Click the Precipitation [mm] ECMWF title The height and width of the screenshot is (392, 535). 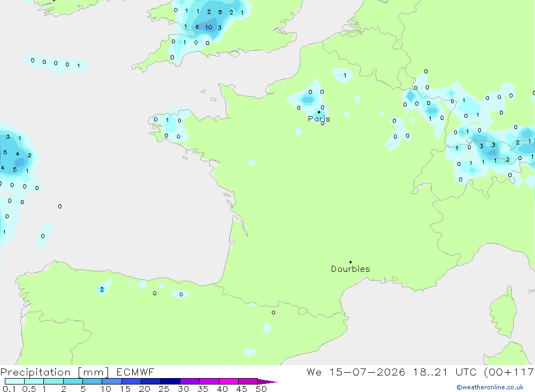click(77, 372)
